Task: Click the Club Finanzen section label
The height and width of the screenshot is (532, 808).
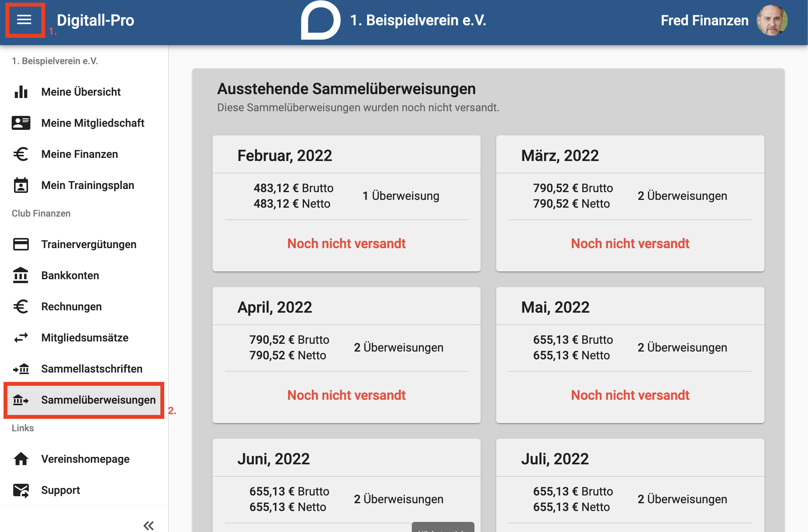Action: 41,213
